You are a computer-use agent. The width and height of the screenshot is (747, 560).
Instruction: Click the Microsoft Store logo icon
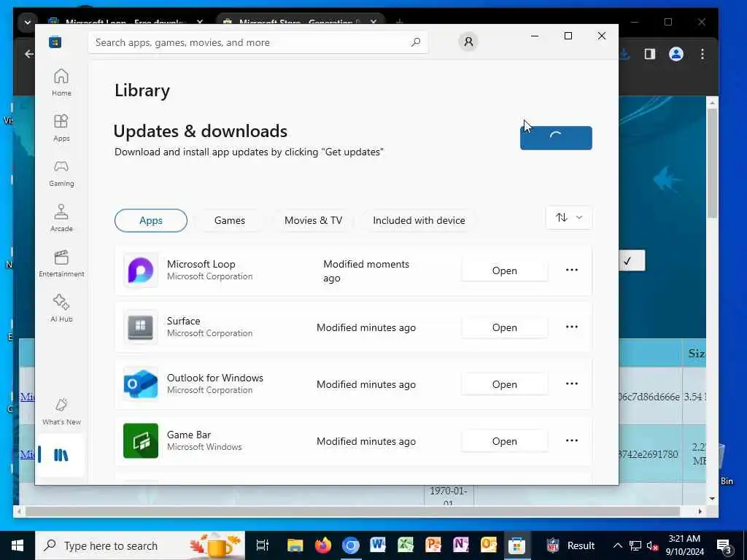(x=55, y=42)
